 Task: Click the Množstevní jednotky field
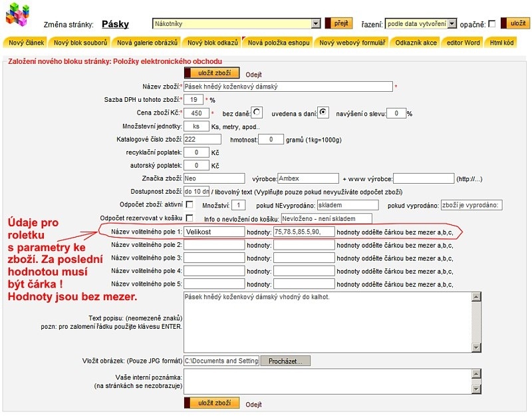[196, 126]
